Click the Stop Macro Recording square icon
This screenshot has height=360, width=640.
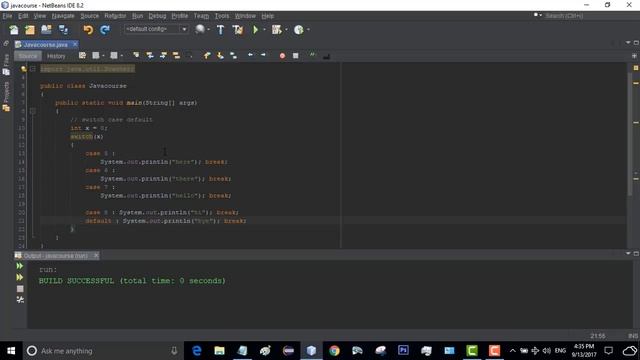point(296,56)
